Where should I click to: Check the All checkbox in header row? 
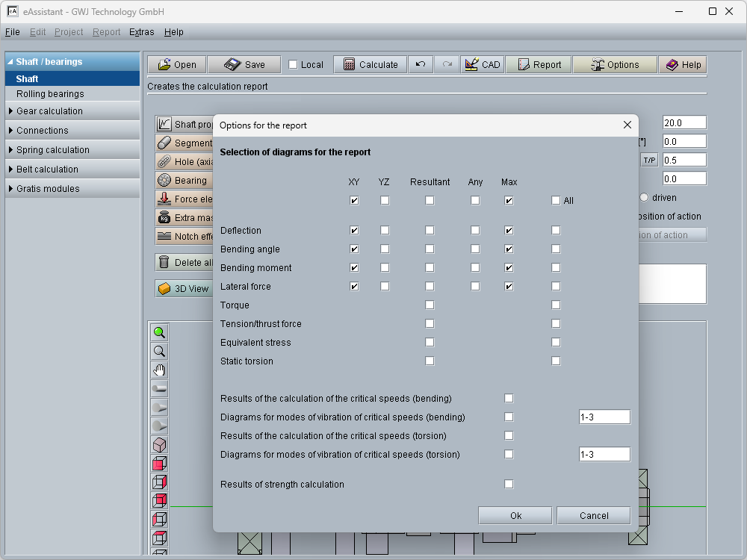pos(556,200)
